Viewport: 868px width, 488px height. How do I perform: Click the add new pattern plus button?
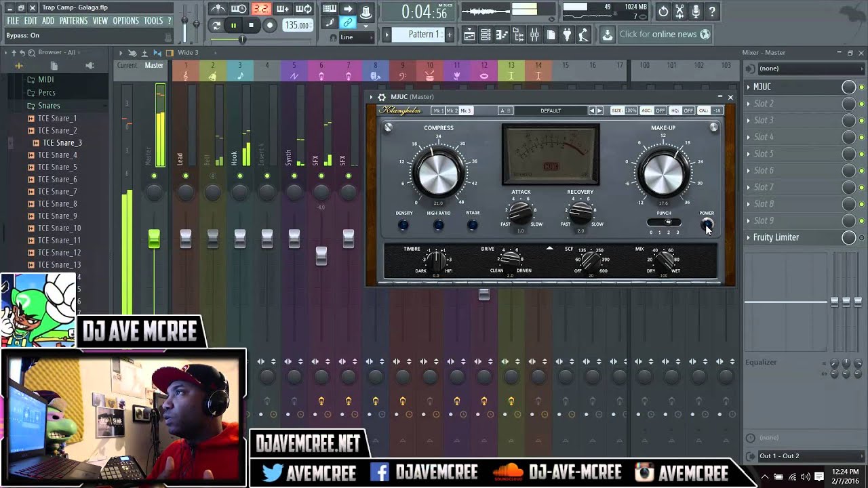tap(448, 35)
